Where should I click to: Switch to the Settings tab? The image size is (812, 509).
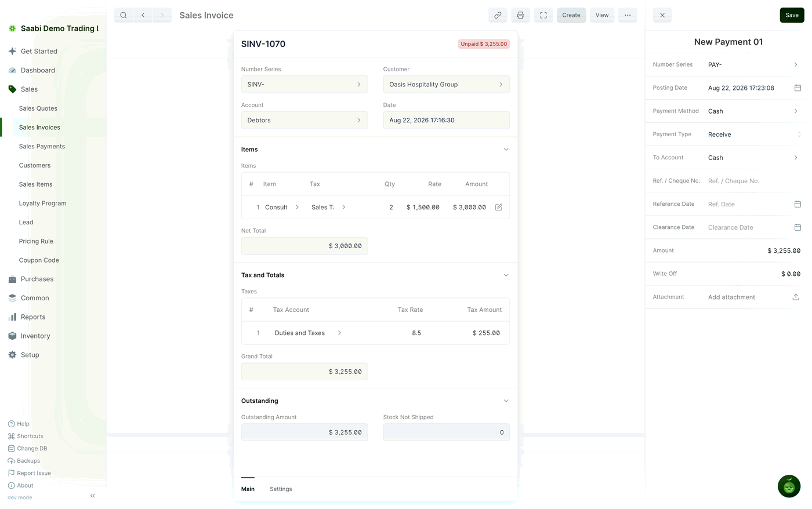[281, 489]
